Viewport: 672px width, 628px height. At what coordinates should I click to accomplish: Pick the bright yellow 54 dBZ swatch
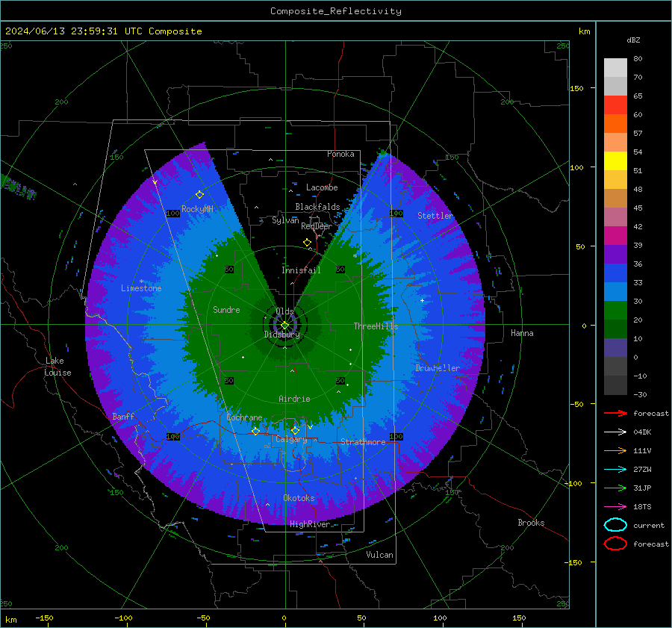pyautogui.click(x=615, y=161)
